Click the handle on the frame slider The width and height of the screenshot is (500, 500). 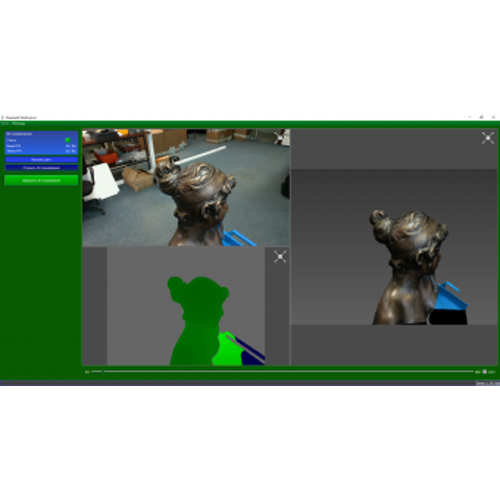(x=103, y=371)
